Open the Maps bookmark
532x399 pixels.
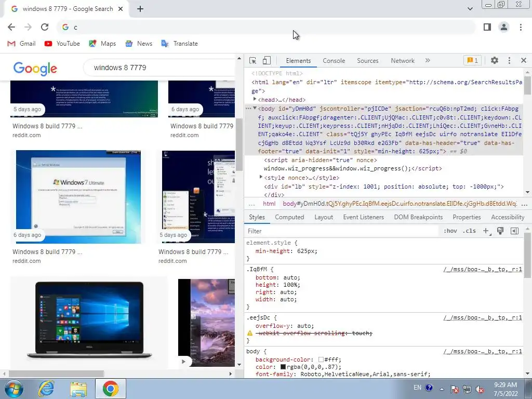[102, 44]
